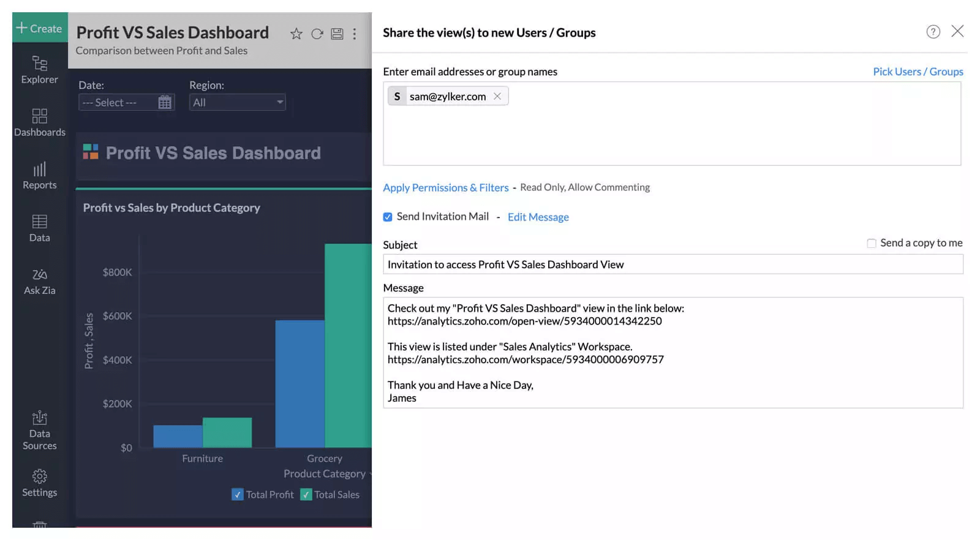Click the Edit Message link

538,217
